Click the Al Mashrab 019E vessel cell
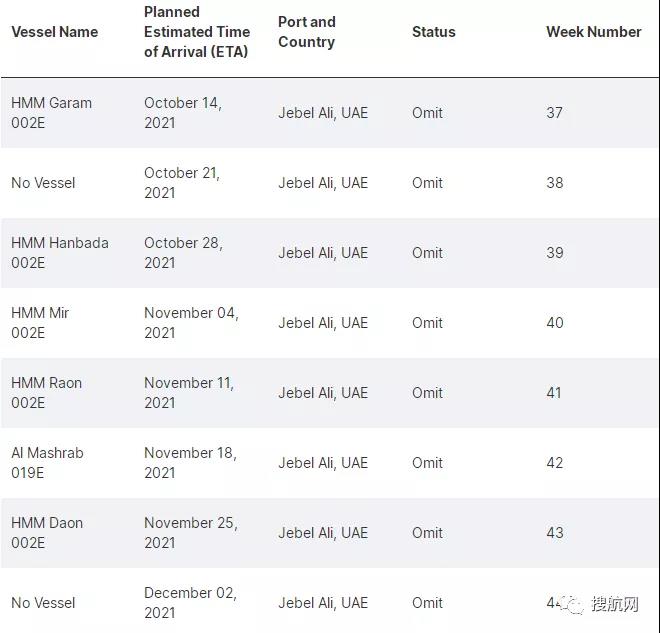 coord(47,463)
